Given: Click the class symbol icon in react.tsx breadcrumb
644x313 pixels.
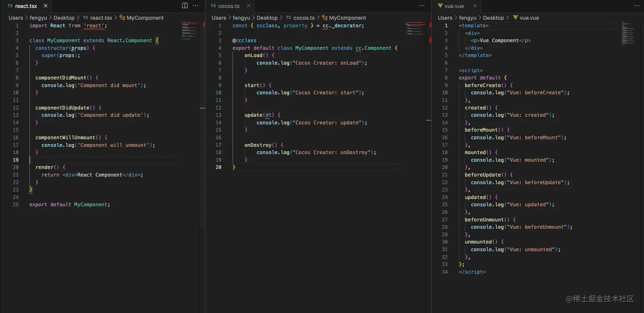Looking at the screenshot, I should tap(122, 18).
